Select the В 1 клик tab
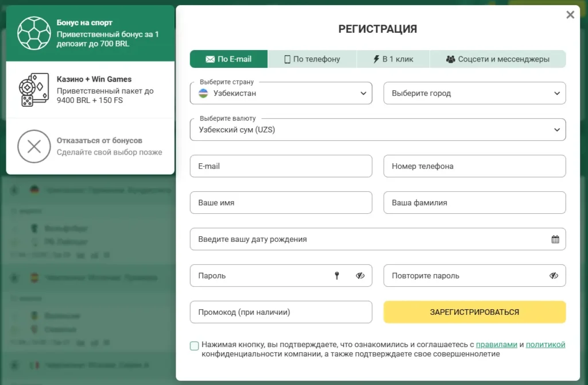 (393, 59)
